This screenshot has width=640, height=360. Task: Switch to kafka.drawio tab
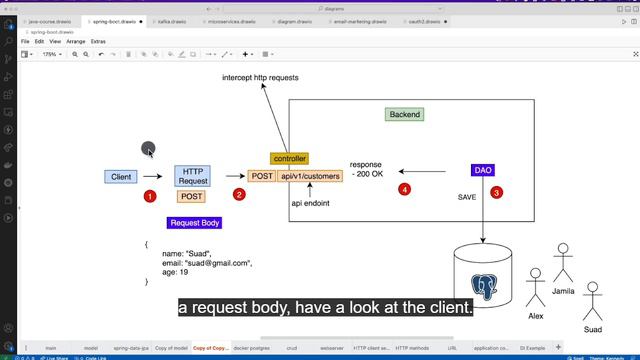tap(172, 22)
